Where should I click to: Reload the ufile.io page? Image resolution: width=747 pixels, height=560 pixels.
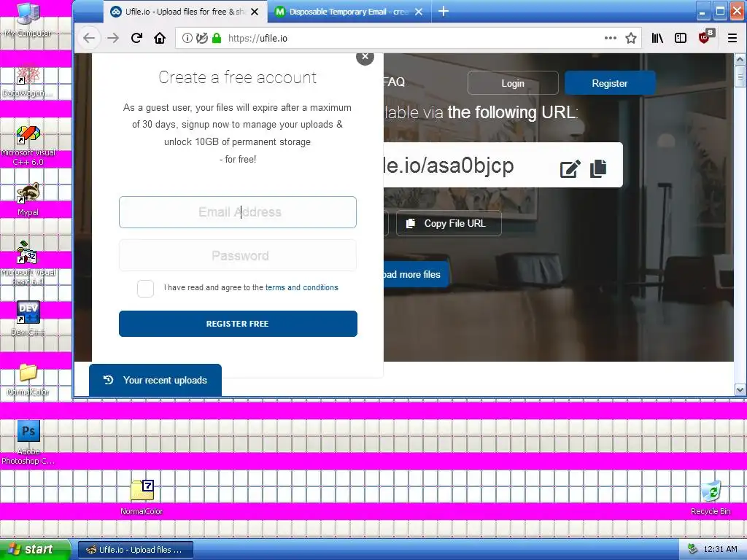pos(136,38)
